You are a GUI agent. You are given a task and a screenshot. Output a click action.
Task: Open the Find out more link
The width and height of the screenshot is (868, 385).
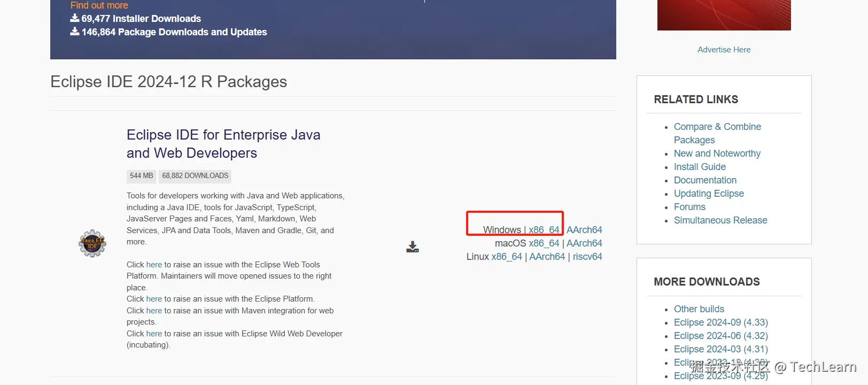[99, 5]
